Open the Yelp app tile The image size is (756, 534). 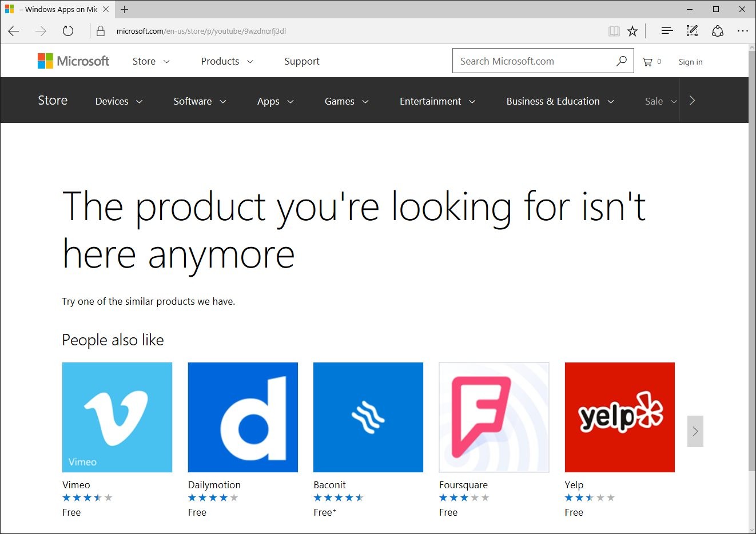tap(620, 417)
